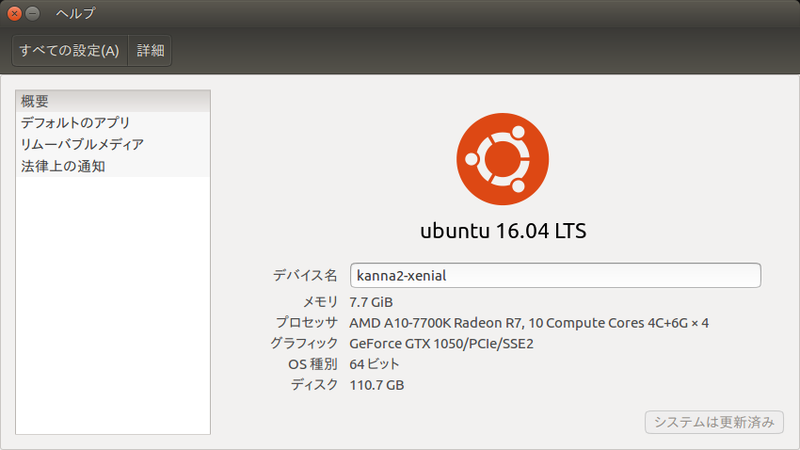Click the disk value 110.7 GB
This screenshot has height=450, width=800.
(x=377, y=385)
